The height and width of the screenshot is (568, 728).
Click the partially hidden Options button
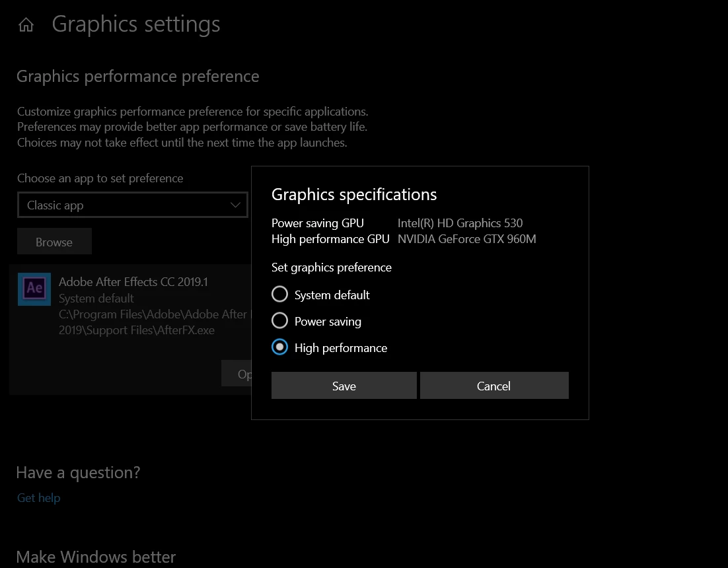[237, 373]
